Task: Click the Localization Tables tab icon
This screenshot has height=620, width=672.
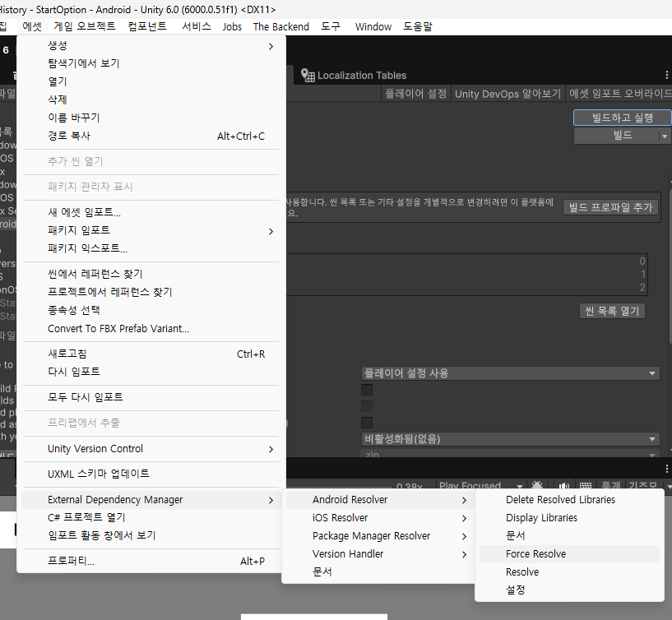Action: point(308,76)
